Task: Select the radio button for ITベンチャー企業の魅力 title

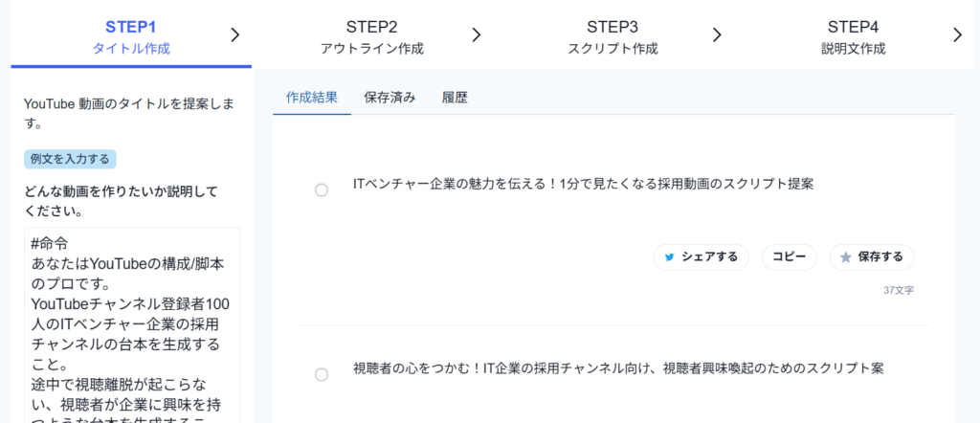Action: coord(322,189)
